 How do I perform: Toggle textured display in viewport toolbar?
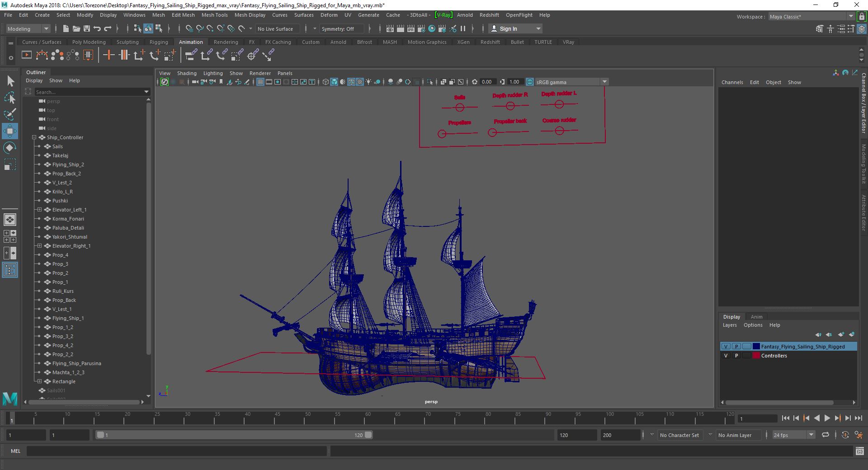[360, 82]
